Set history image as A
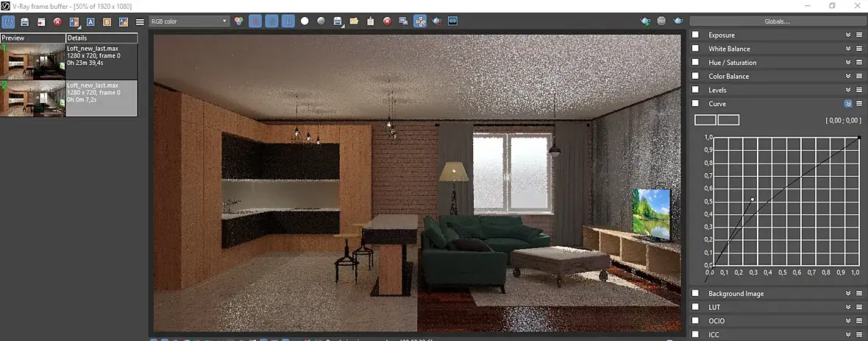The width and height of the screenshot is (868, 341). [x=90, y=21]
